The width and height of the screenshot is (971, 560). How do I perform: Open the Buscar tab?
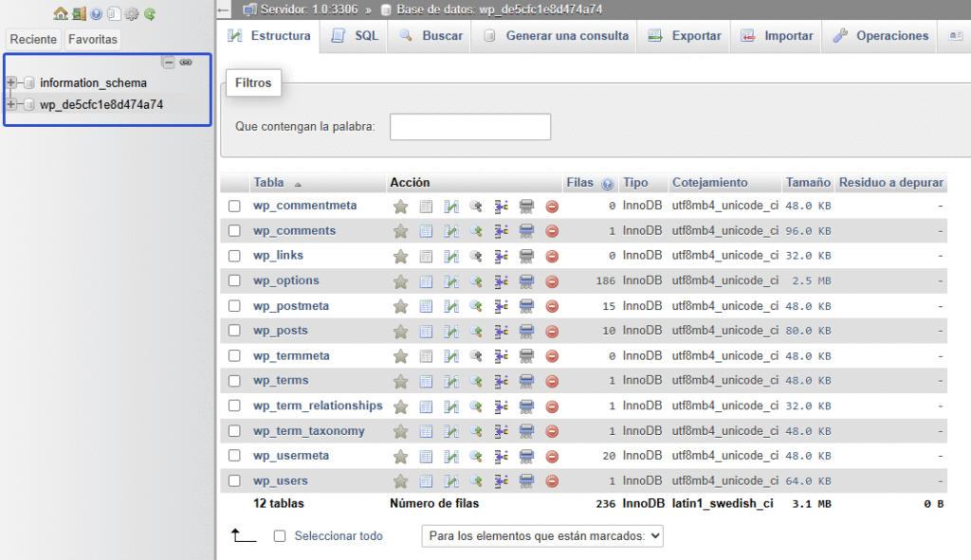tap(431, 36)
